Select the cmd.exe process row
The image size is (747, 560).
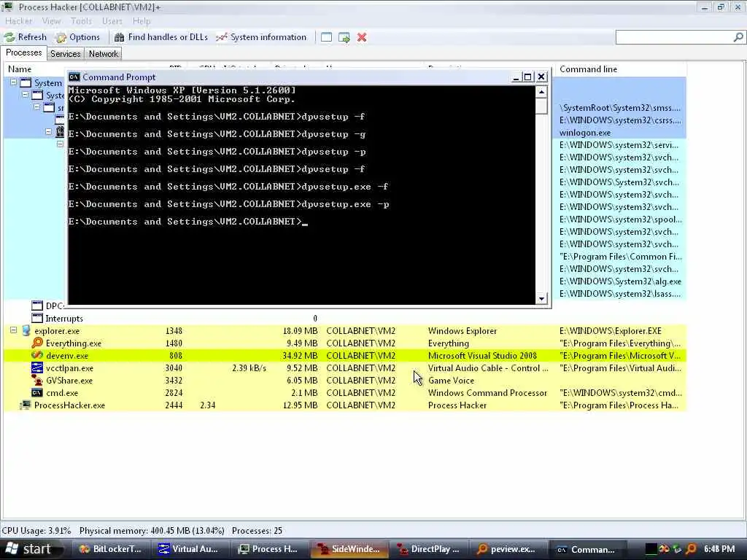click(x=345, y=393)
